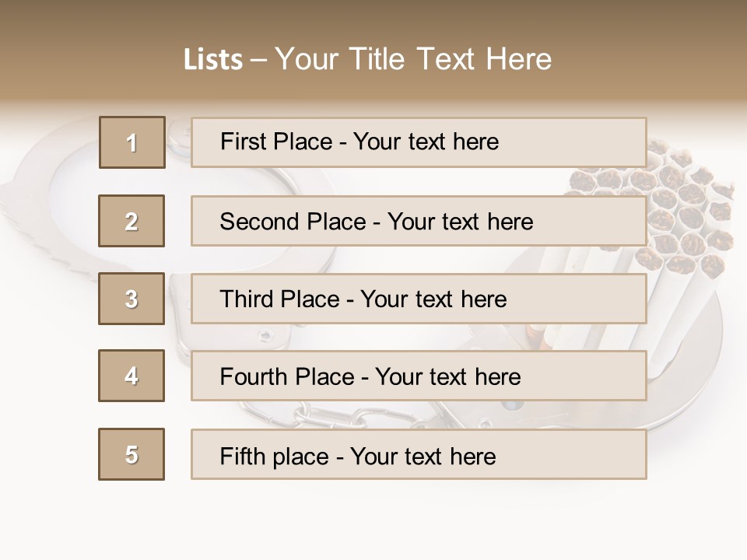
Task: Select the number 2 box
Action: point(132,221)
